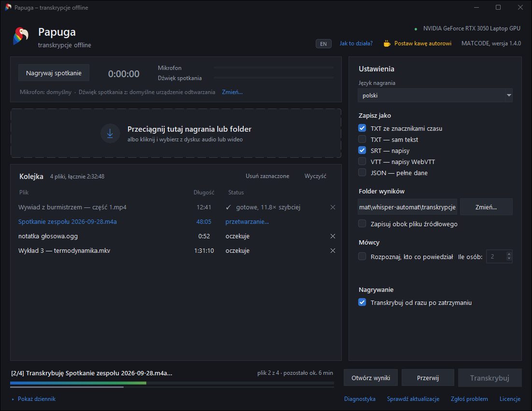Open the Język nagrania dropdown
Image resolution: width=532 pixels, height=411 pixels.
coord(435,96)
